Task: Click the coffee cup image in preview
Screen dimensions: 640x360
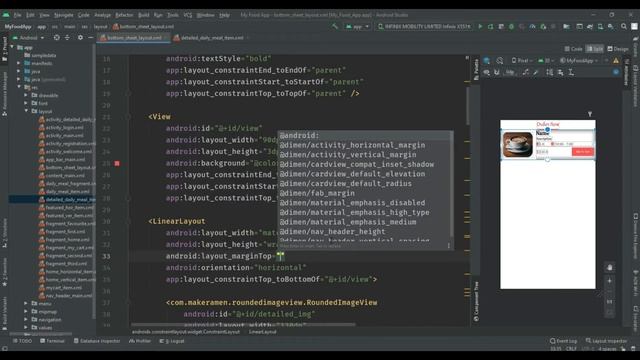Action: tap(517, 144)
